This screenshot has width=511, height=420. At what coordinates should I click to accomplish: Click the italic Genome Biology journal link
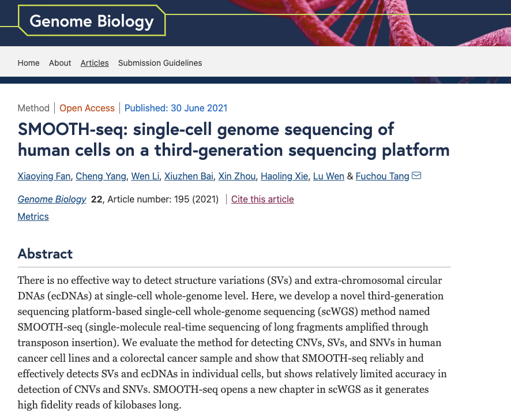(52, 199)
